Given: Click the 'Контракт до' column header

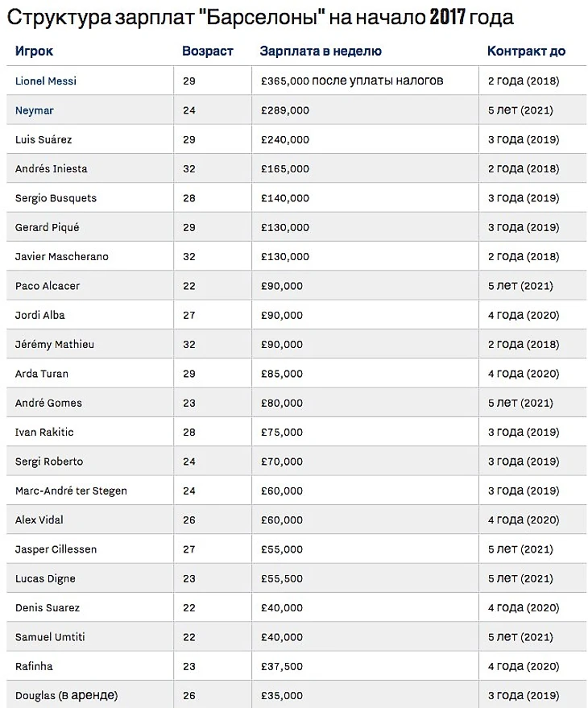Looking at the screenshot, I should pyautogui.click(x=526, y=51).
